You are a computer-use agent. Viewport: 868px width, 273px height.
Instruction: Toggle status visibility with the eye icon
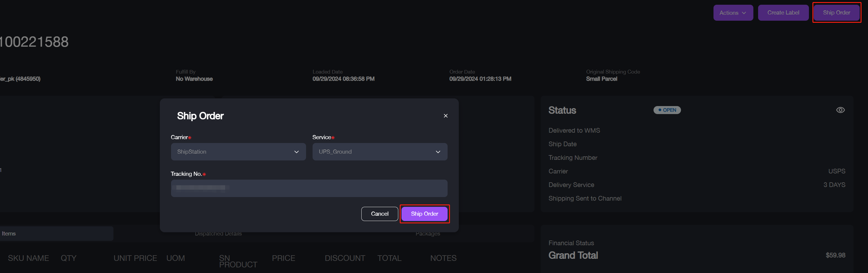point(840,110)
